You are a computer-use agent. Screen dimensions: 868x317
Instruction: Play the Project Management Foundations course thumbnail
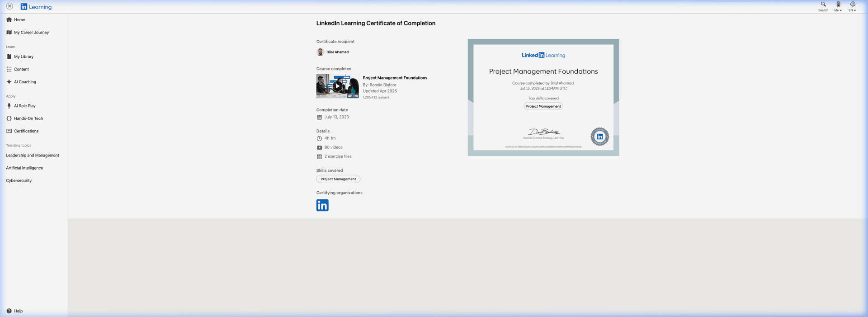(338, 86)
